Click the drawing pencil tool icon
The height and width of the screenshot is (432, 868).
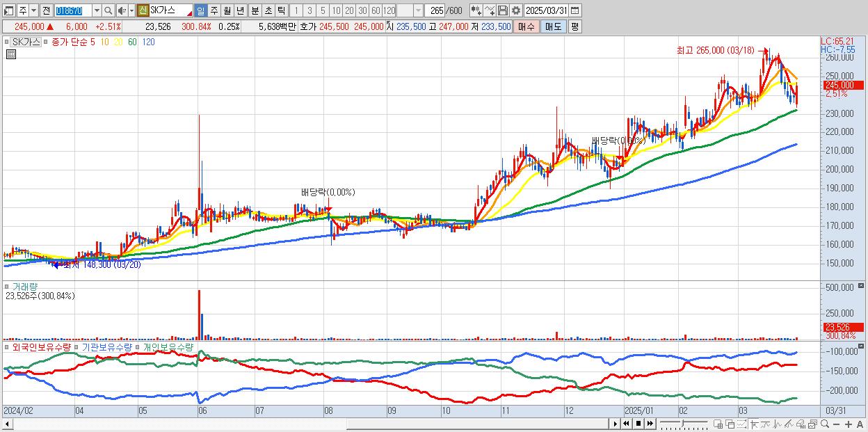point(789,424)
